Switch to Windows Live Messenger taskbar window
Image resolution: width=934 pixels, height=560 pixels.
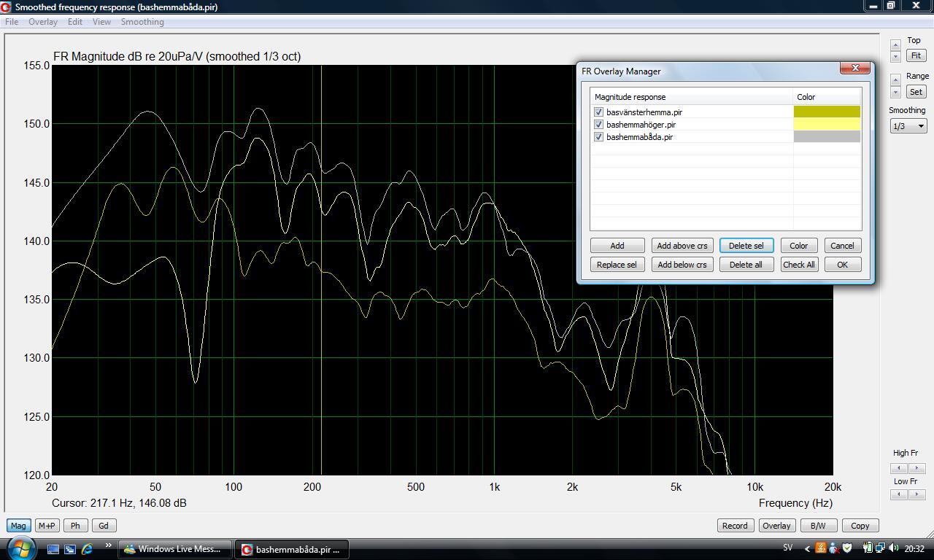point(176,549)
